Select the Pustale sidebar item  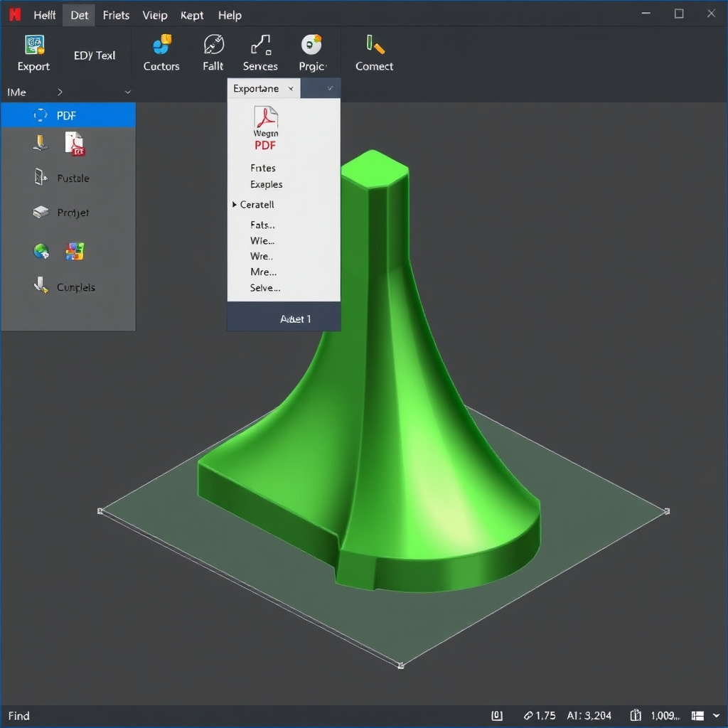[73, 178]
